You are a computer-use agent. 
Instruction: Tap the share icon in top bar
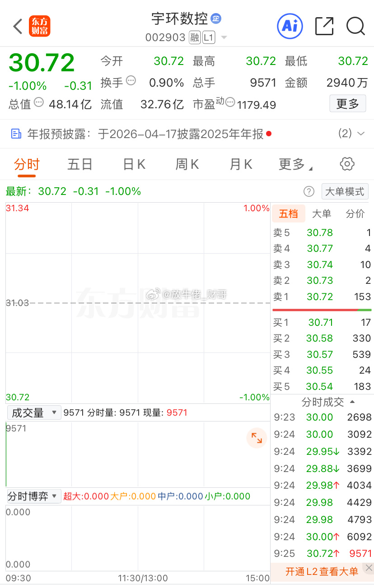click(324, 26)
